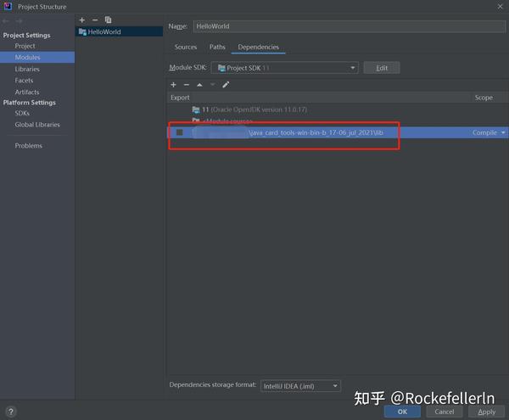Switch to the Paths tab
Image resolution: width=509 pixels, height=420 pixels.
coord(217,47)
